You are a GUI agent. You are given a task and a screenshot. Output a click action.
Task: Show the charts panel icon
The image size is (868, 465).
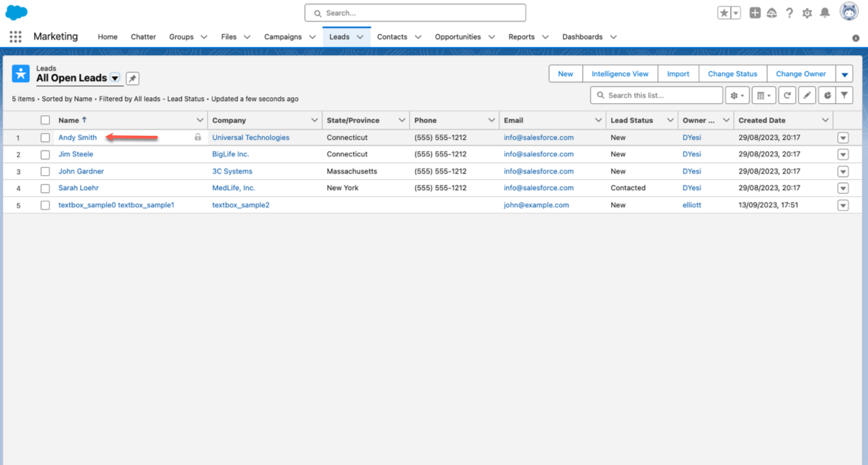(827, 96)
